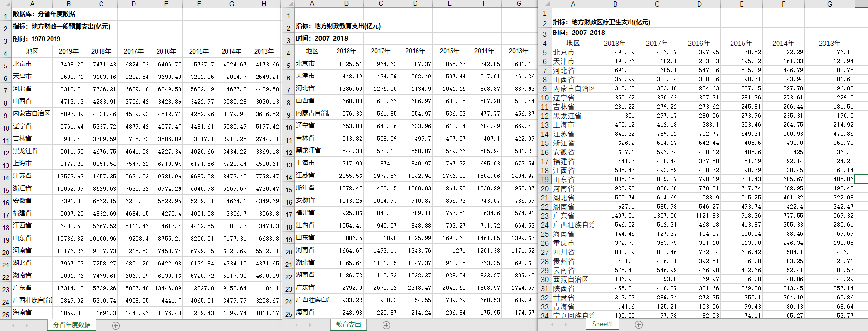Click 内蒙古自治区 in the 分省年度数据 sheet
The width and height of the screenshot is (868, 331).
[x=32, y=113]
